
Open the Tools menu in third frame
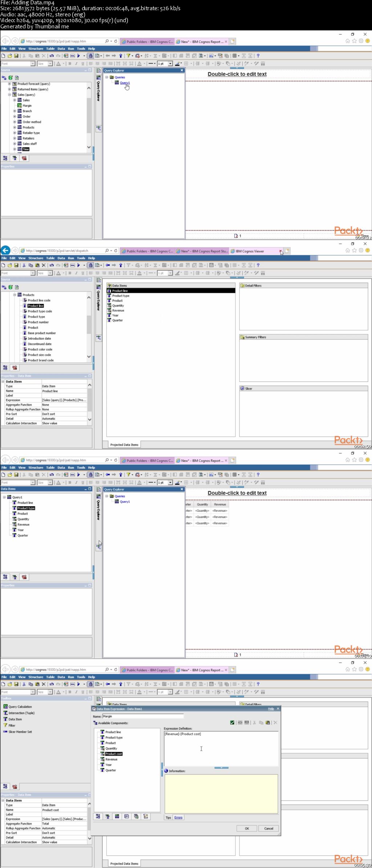click(x=81, y=467)
